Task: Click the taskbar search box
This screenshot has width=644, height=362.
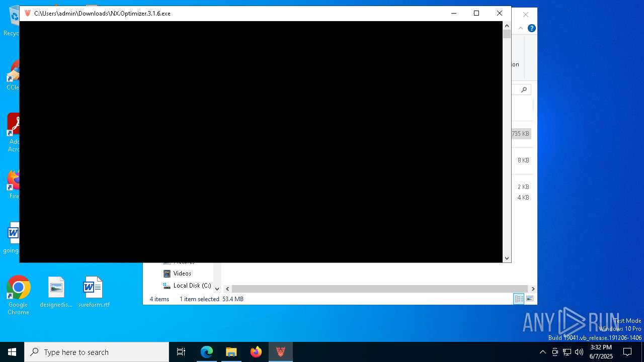Action: click(97, 352)
